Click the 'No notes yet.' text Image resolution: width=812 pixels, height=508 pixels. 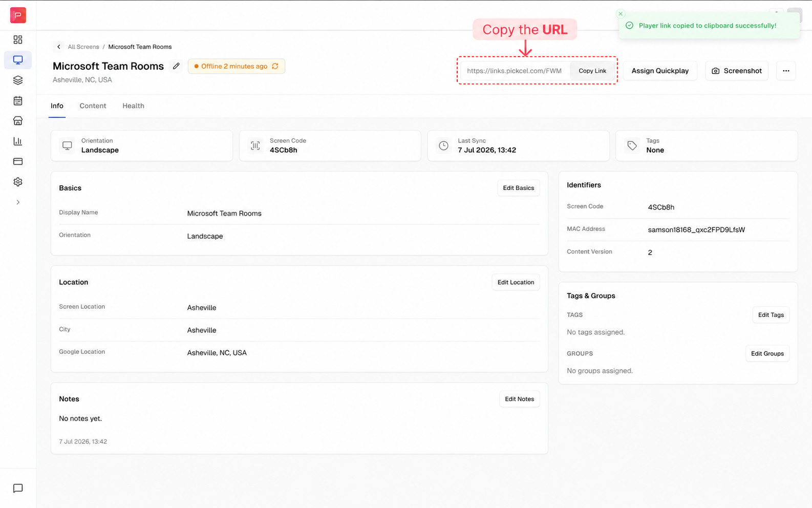point(80,418)
